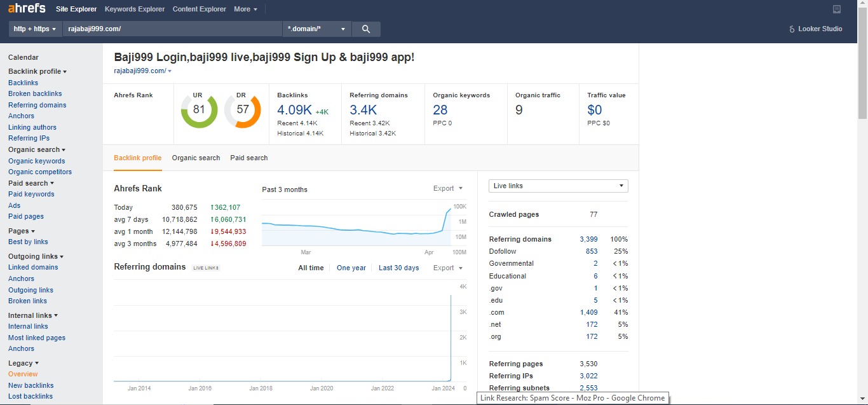
Task: Select the All time range option
Action: [311, 268]
